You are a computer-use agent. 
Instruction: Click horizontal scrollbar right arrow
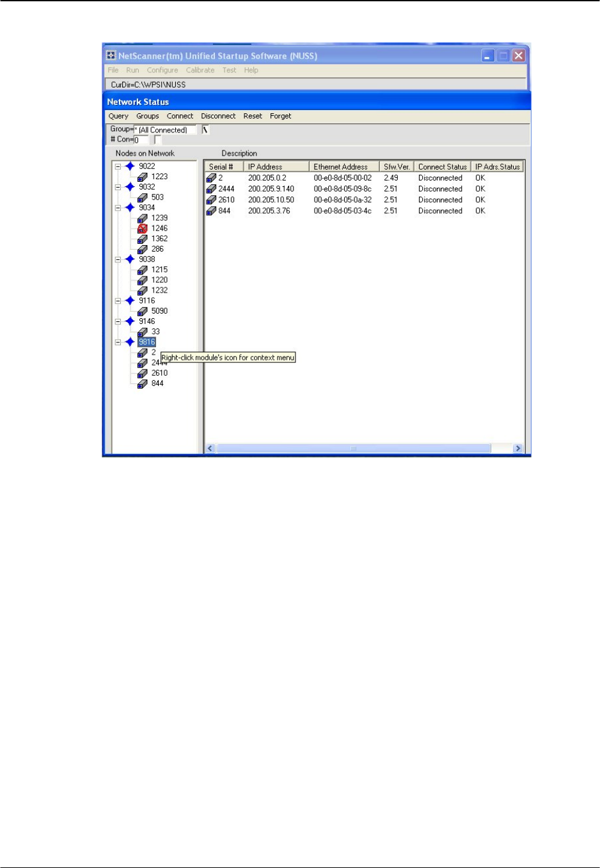click(x=518, y=449)
